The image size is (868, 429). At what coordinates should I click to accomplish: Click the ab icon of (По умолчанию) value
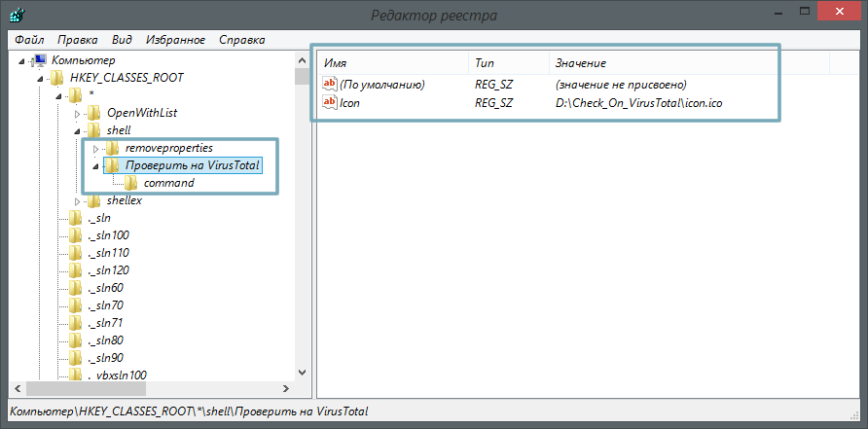pos(329,85)
